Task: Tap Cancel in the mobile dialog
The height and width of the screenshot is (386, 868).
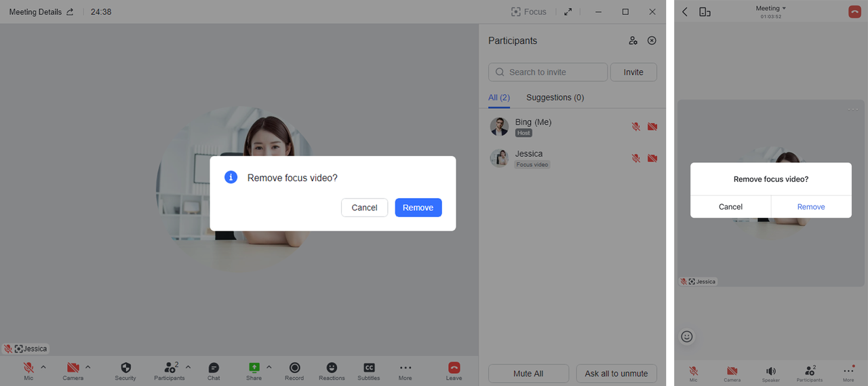Action: pos(730,207)
